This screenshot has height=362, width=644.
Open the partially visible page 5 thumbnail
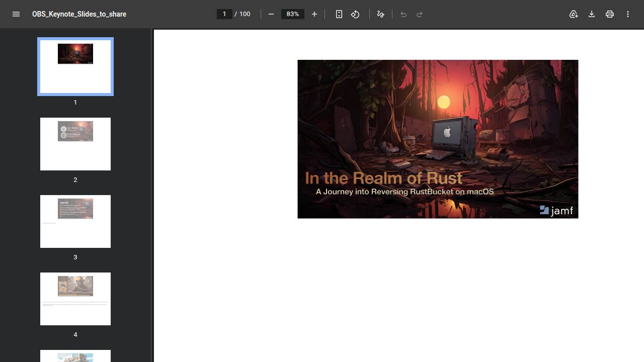(x=75, y=356)
